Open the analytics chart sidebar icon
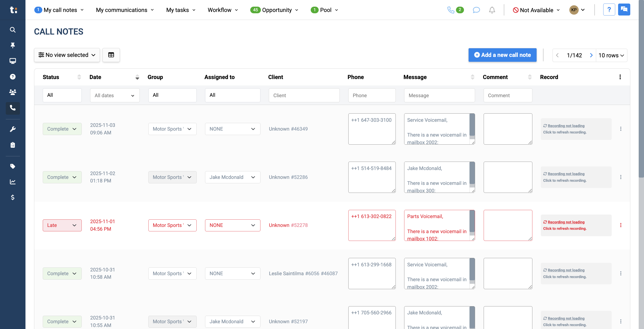 click(x=12, y=182)
